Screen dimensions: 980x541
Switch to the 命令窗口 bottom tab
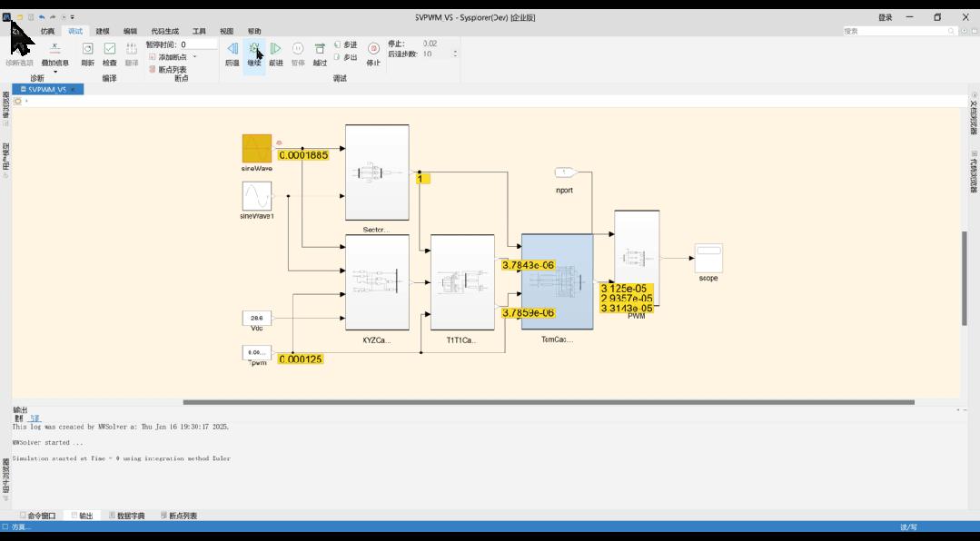37,516
